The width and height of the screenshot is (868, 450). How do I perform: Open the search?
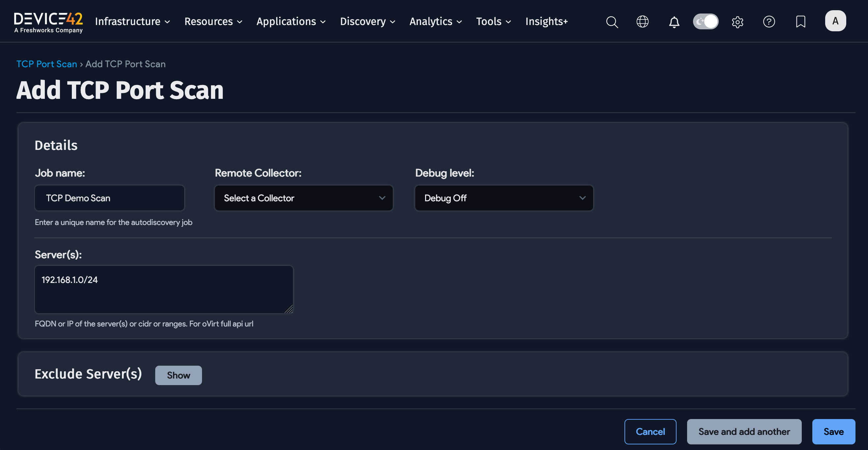[612, 21]
